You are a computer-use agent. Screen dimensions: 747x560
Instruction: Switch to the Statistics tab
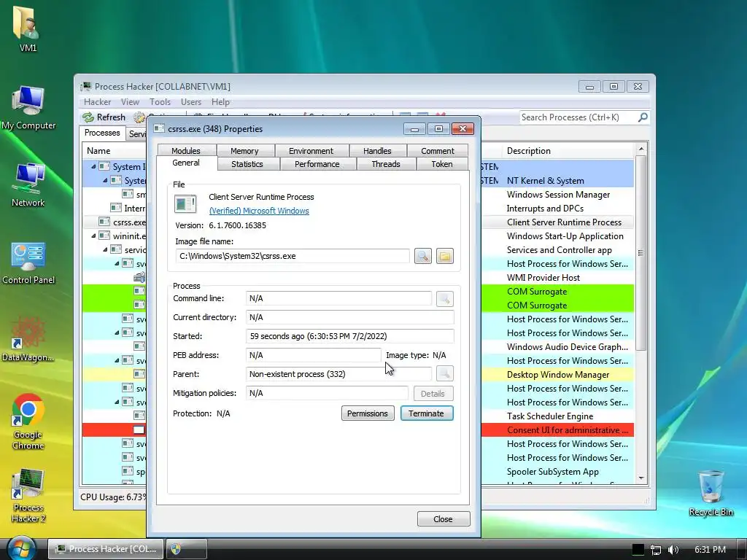pos(247,164)
